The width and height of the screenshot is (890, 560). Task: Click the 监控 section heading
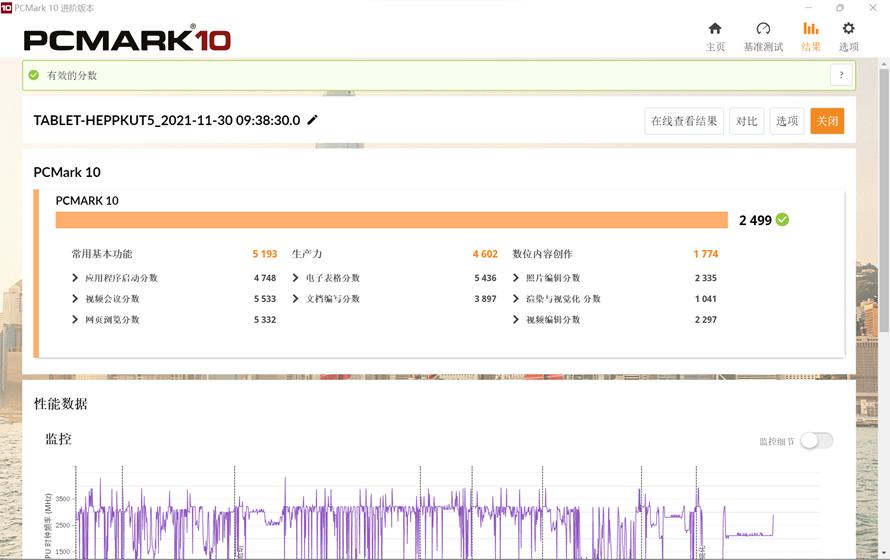[58, 439]
